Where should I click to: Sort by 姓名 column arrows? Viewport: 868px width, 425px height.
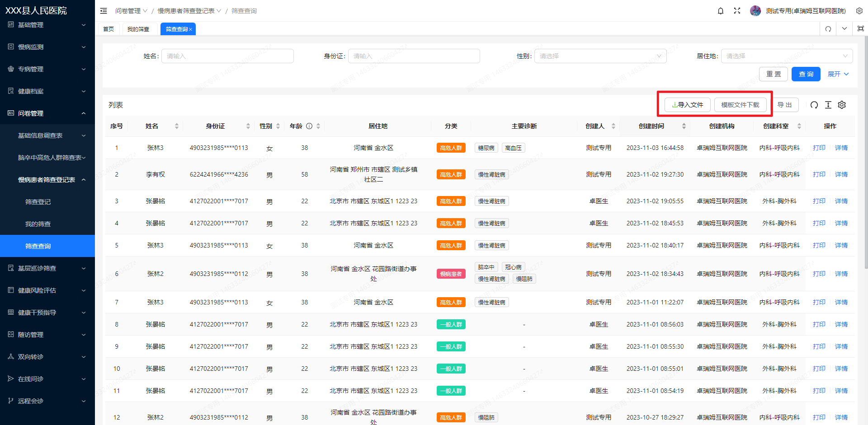tap(177, 126)
